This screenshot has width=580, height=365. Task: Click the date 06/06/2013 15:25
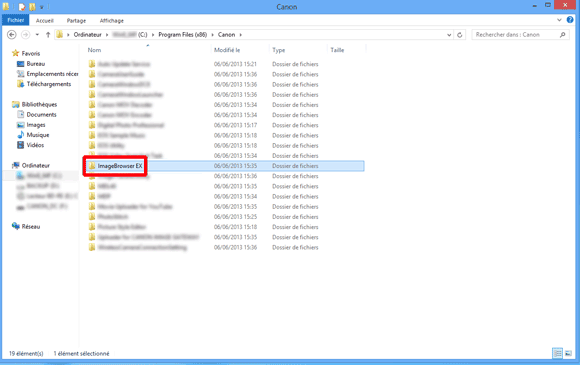coord(235,217)
